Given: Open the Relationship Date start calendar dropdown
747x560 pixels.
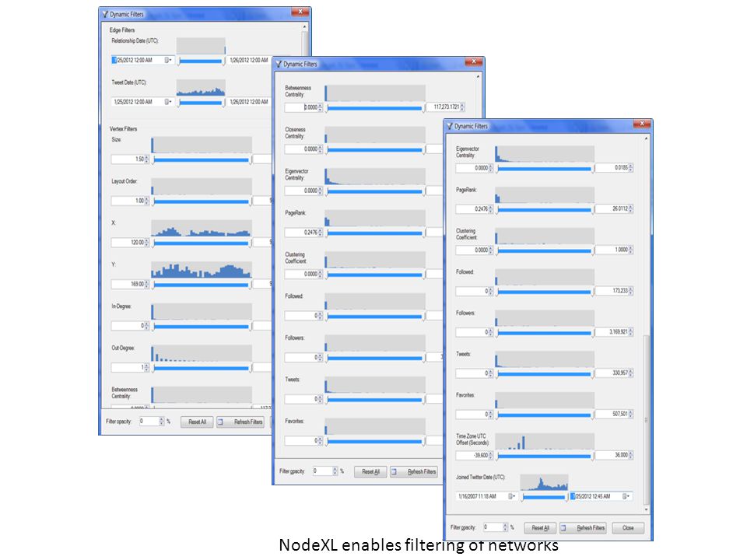Looking at the screenshot, I should coord(168,60).
